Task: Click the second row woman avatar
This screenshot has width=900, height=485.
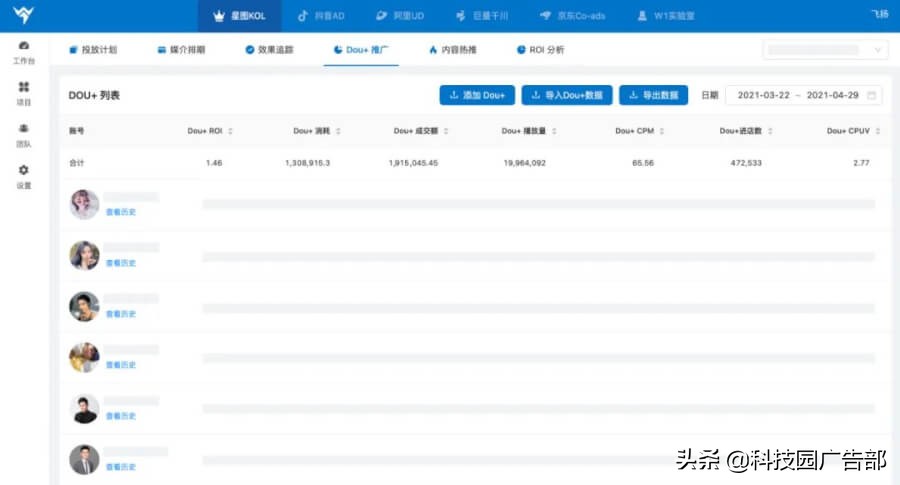Action: click(84, 255)
